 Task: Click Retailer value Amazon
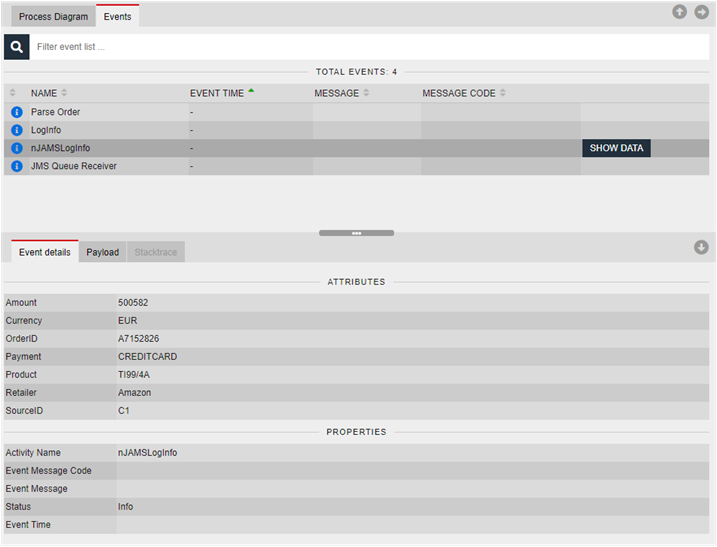(134, 393)
